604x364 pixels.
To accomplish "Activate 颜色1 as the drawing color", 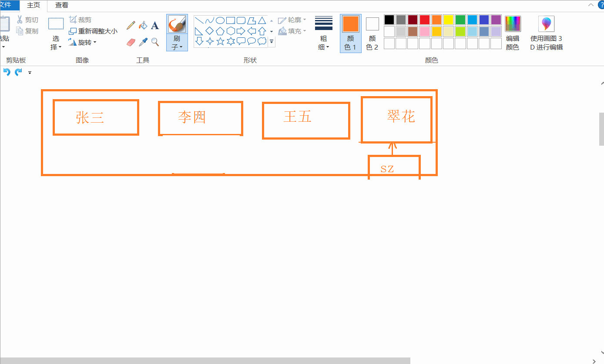I will (350, 33).
